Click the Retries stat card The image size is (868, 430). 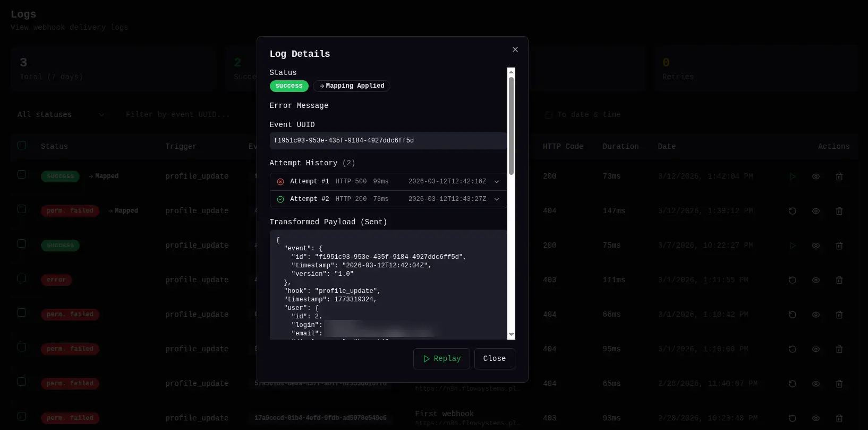[756, 69]
